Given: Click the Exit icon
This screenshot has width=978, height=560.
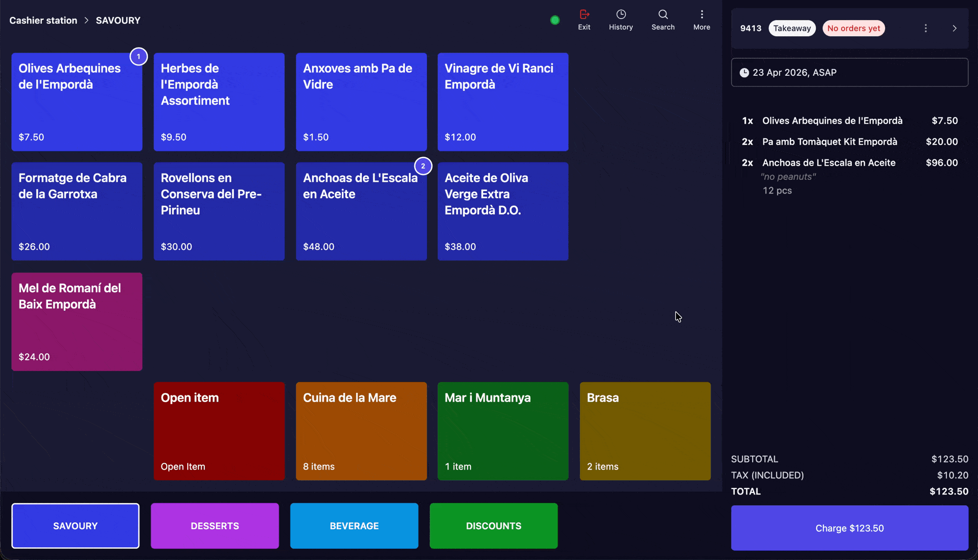Looking at the screenshot, I should pos(584,20).
